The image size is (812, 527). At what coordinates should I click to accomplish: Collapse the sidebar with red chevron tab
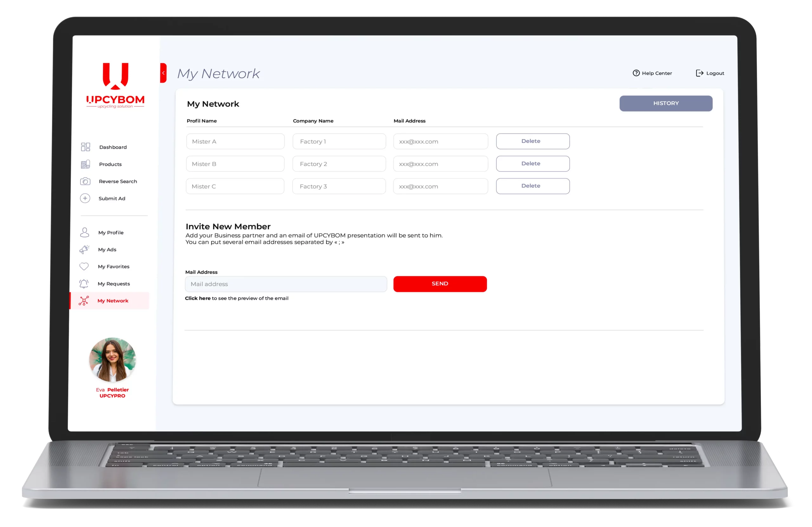(163, 73)
